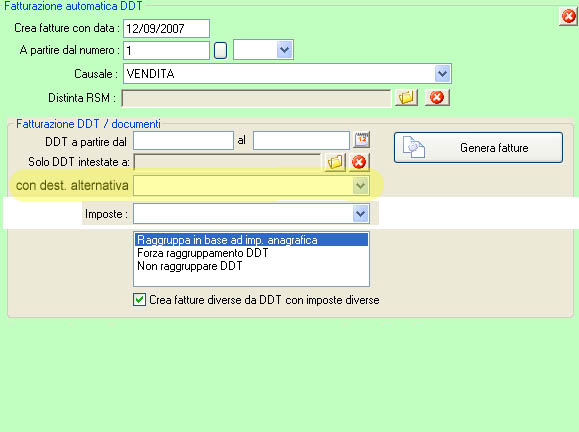The height and width of the screenshot is (432, 579).
Task: Open the Imposte dropdown list
Action: point(360,214)
